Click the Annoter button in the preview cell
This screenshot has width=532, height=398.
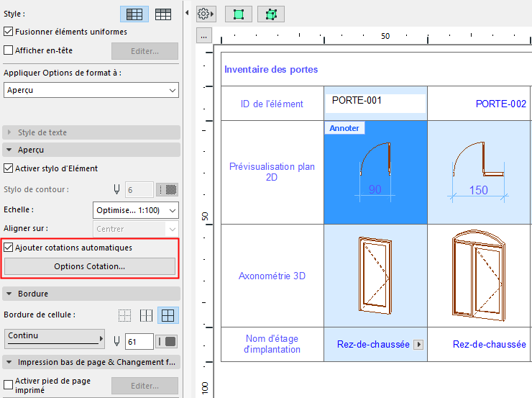click(344, 128)
